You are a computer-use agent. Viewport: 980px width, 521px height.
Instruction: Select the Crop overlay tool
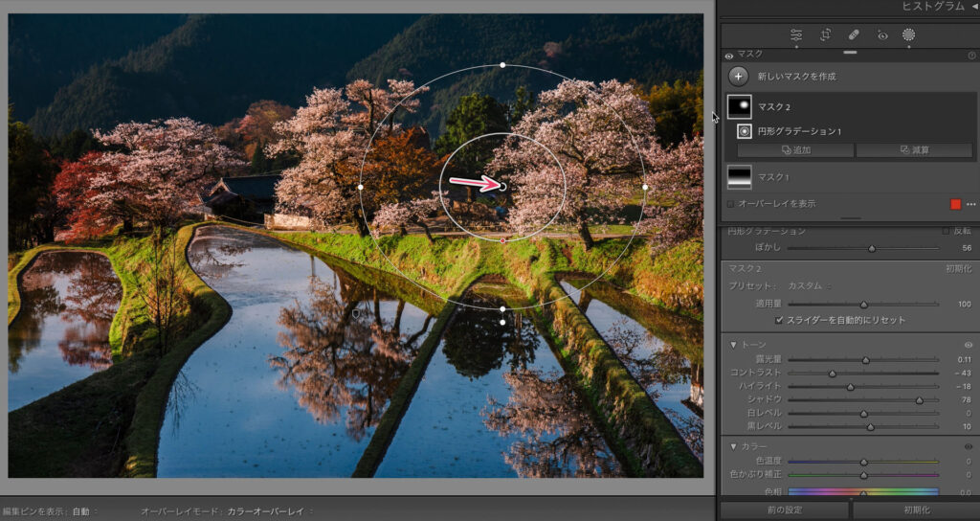tap(825, 34)
